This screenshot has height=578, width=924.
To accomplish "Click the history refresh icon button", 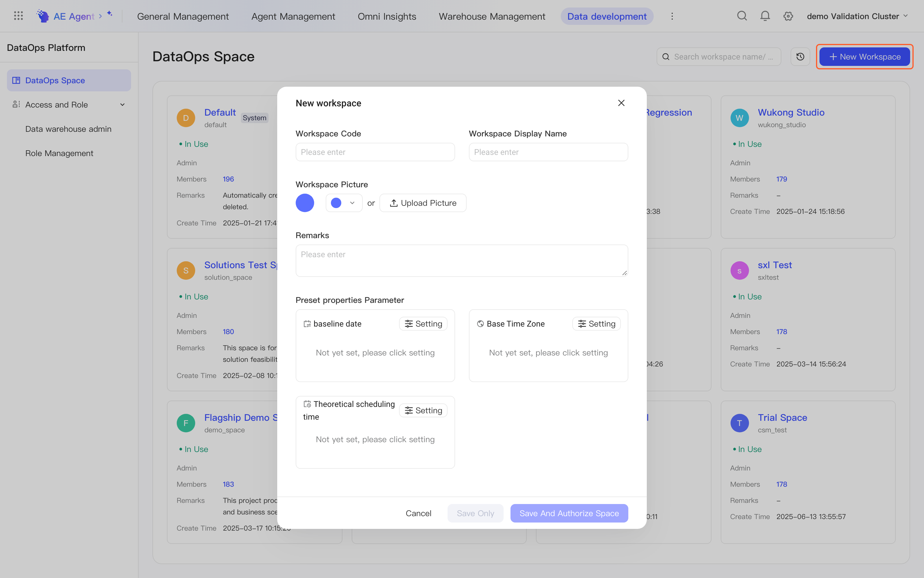I will 800,57.
